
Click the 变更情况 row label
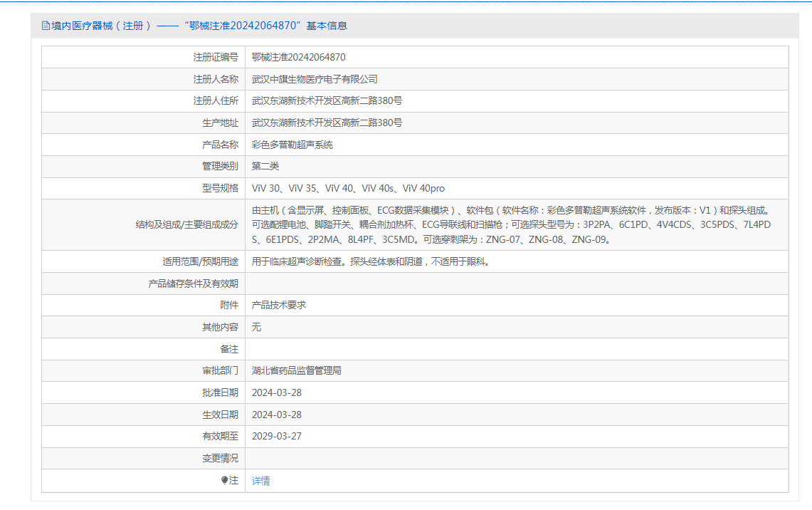(x=220, y=458)
